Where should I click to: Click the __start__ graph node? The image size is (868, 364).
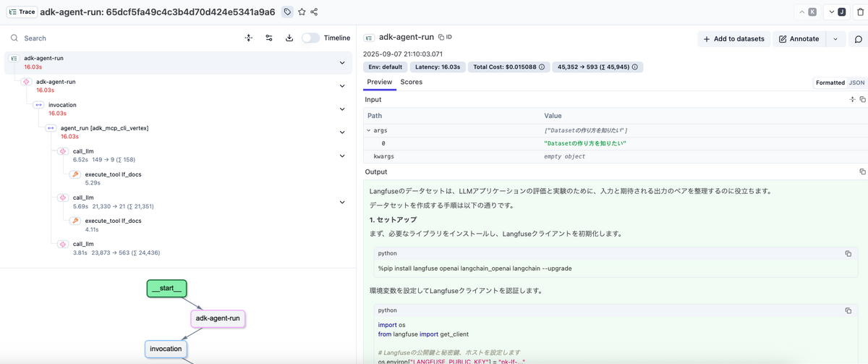166,289
